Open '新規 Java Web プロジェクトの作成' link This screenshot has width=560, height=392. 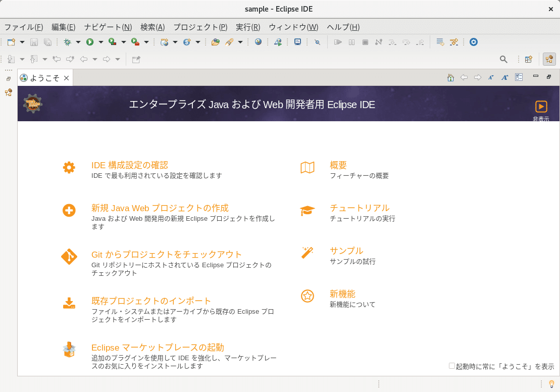click(160, 208)
